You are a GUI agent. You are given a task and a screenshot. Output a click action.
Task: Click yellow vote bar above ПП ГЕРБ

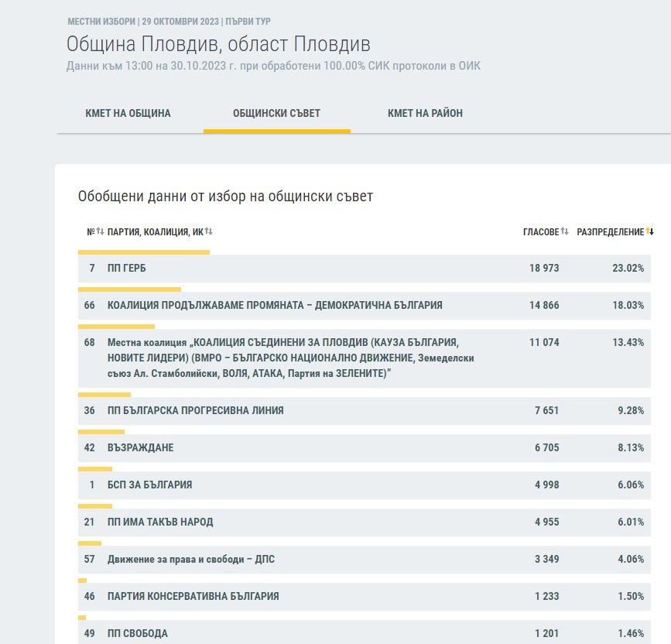click(144, 252)
